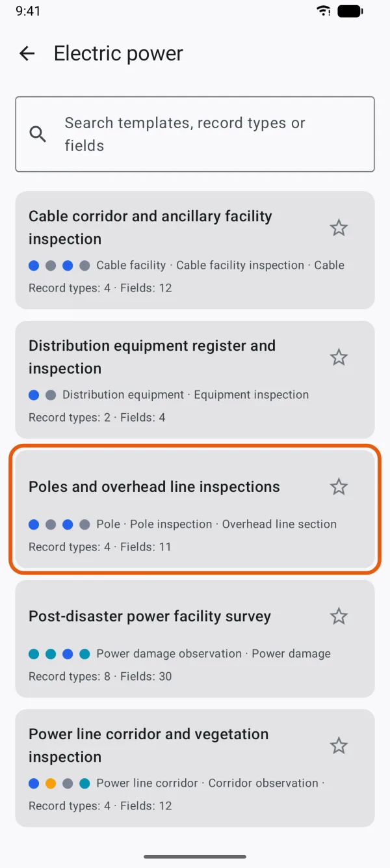Tap the bottom home gesture bar
390x868 pixels.
click(x=195, y=856)
